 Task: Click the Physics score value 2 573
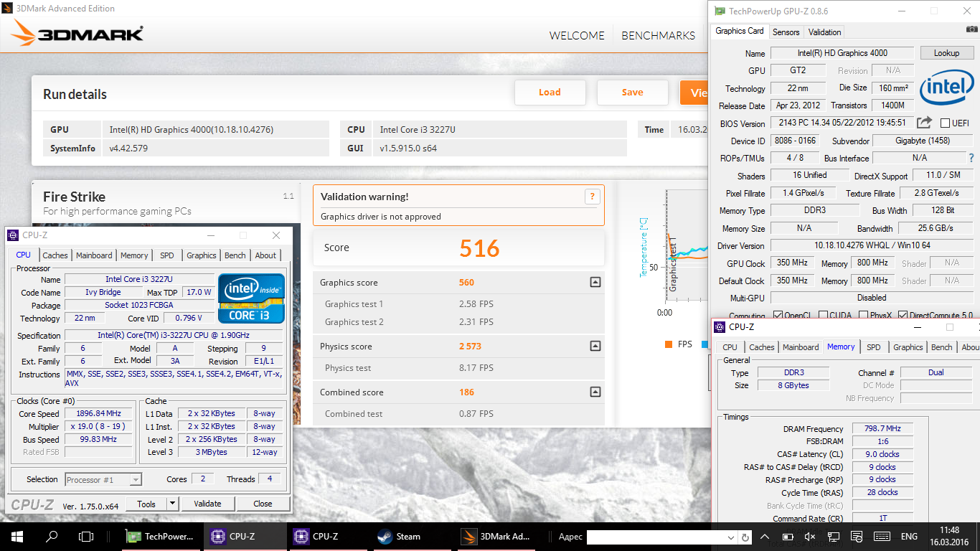pyautogui.click(x=470, y=347)
